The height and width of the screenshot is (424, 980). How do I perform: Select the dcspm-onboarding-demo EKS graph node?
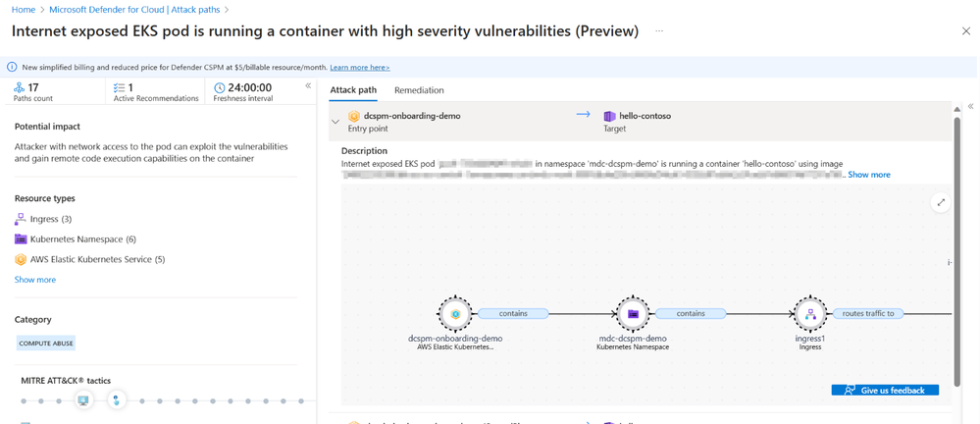pos(455,313)
